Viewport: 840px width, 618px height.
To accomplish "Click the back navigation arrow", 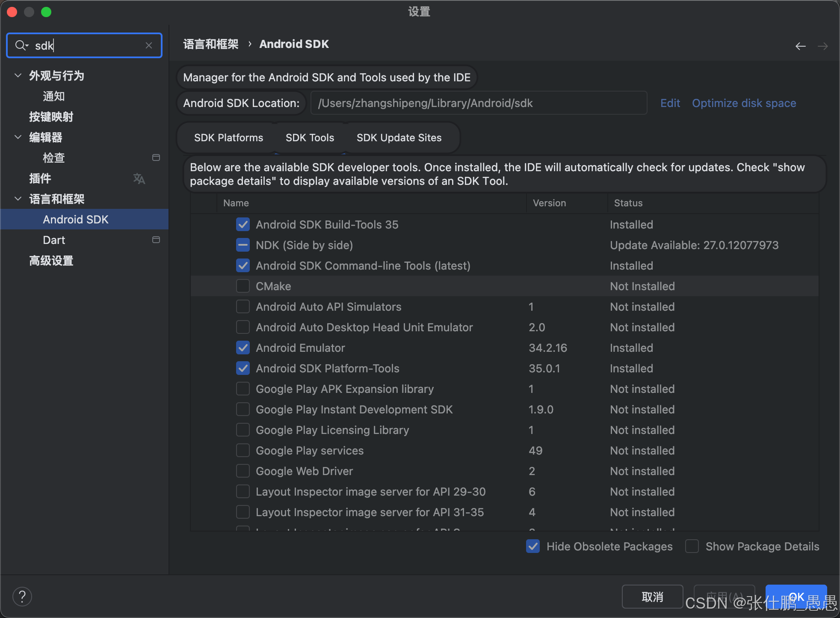I will tap(800, 46).
